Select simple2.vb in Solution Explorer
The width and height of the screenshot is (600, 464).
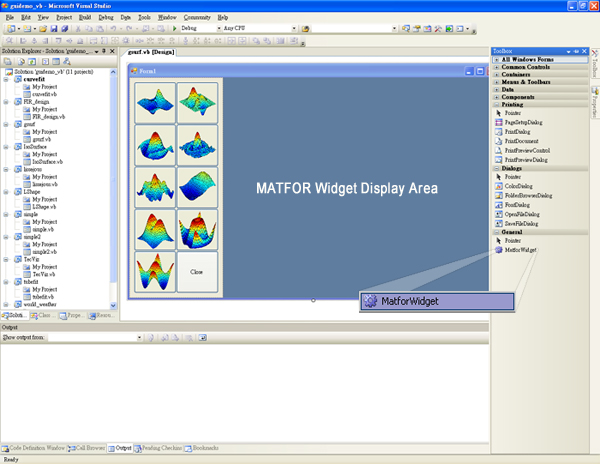[x=44, y=252]
